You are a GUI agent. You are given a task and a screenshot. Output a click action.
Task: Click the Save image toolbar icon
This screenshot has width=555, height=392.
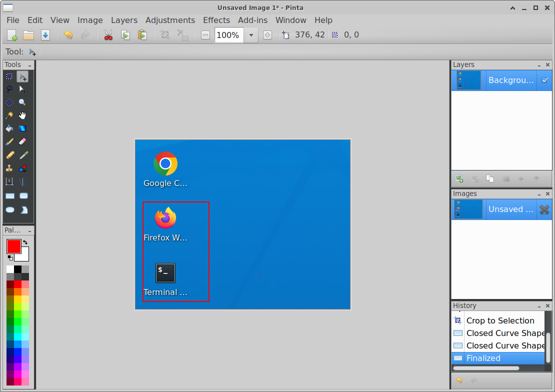pos(45,35)
